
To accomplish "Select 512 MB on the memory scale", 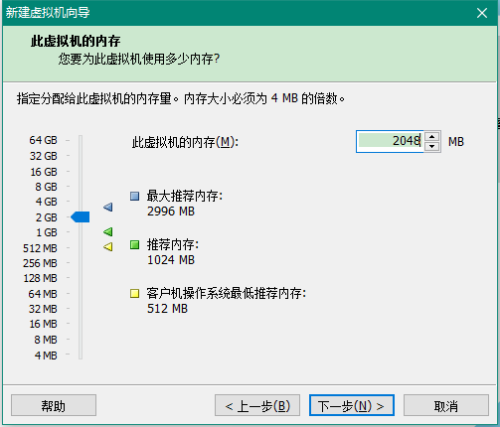I will [40, 248].
